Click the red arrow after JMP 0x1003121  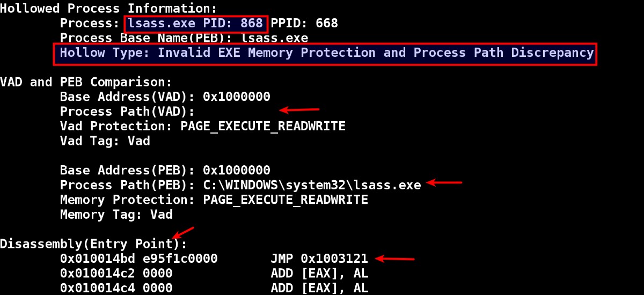395,259
